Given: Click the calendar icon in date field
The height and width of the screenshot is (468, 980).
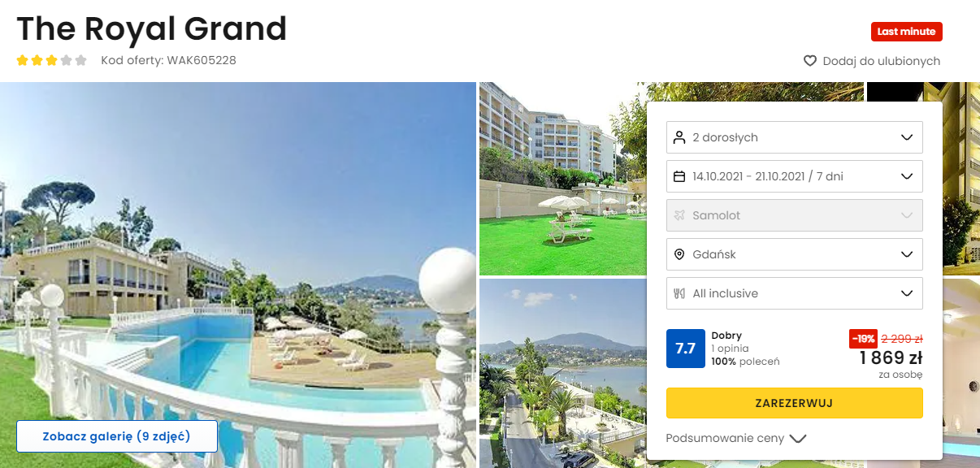Looking at the screenshot, I should pyautogui.click(x=680, y=176).
